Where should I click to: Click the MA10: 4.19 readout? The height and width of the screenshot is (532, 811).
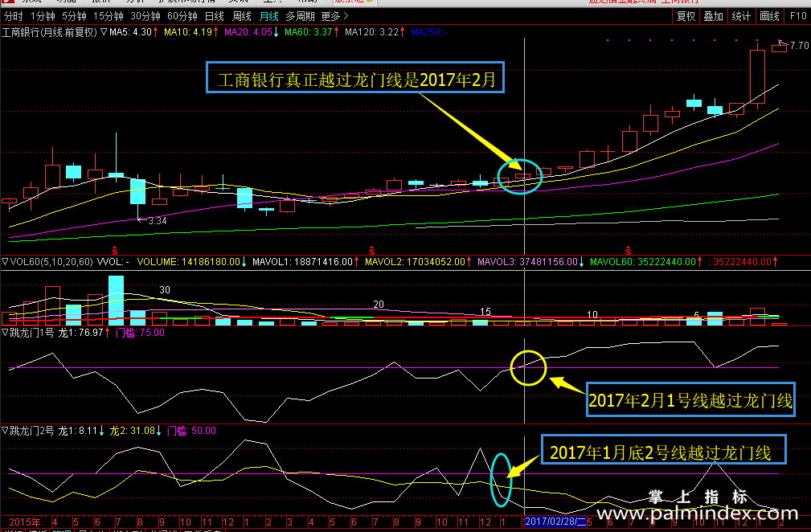pyautogui.click(x=188, y=32)
